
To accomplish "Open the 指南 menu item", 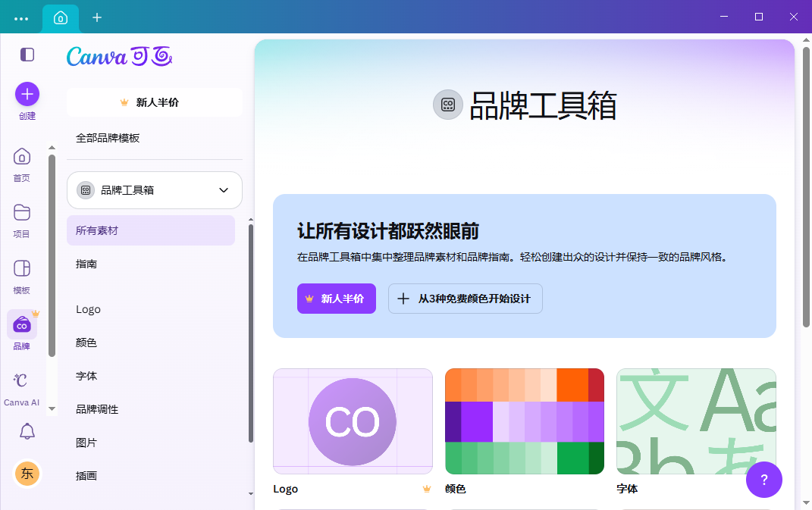I will 86,264.
